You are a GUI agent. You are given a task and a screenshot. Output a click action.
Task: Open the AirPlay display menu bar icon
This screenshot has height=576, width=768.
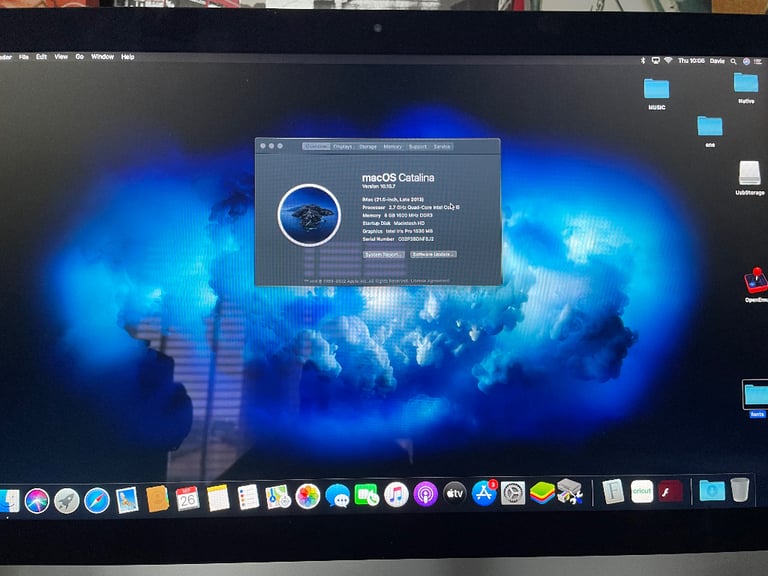coord(655,61)
